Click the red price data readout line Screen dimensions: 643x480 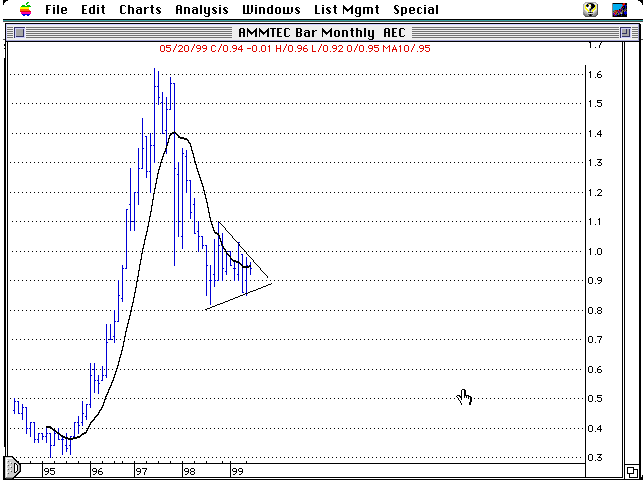pyautogui.click(x=295, y=49)
